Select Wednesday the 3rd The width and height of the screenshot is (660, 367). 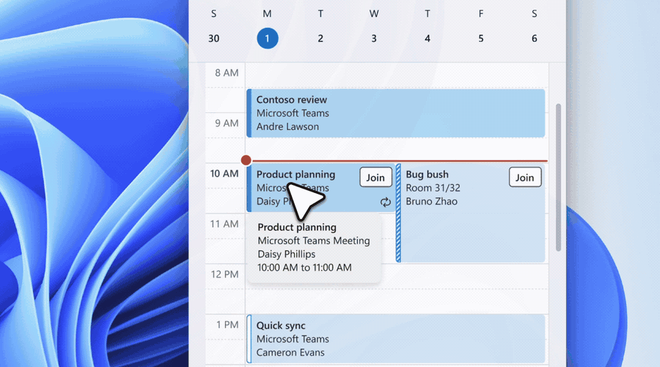[374, 38]
